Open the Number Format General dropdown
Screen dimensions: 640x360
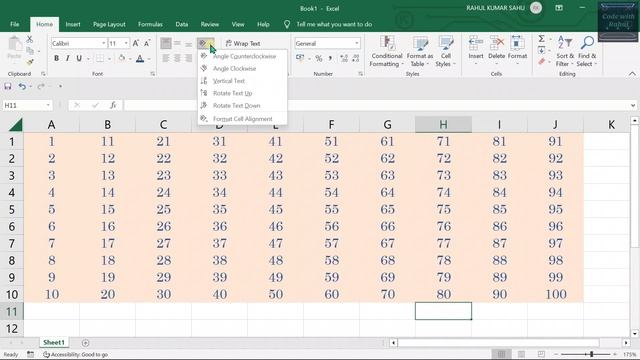coord(357,43)
